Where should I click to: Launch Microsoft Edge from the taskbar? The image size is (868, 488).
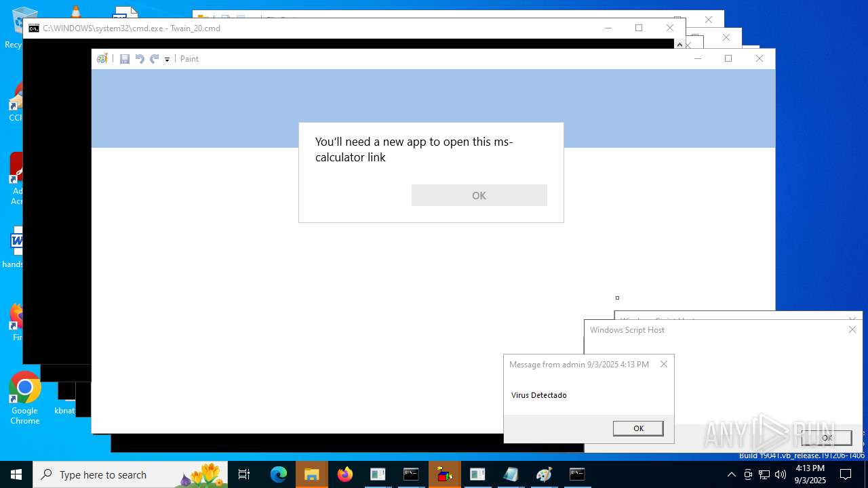[x=279, y=474]
